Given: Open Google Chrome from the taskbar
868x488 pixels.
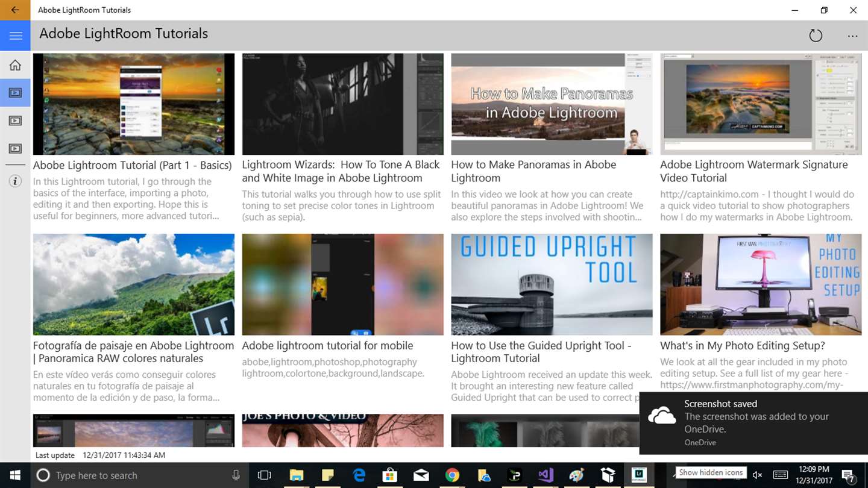Looking at the screenshot, I should (x=453, y=475).
